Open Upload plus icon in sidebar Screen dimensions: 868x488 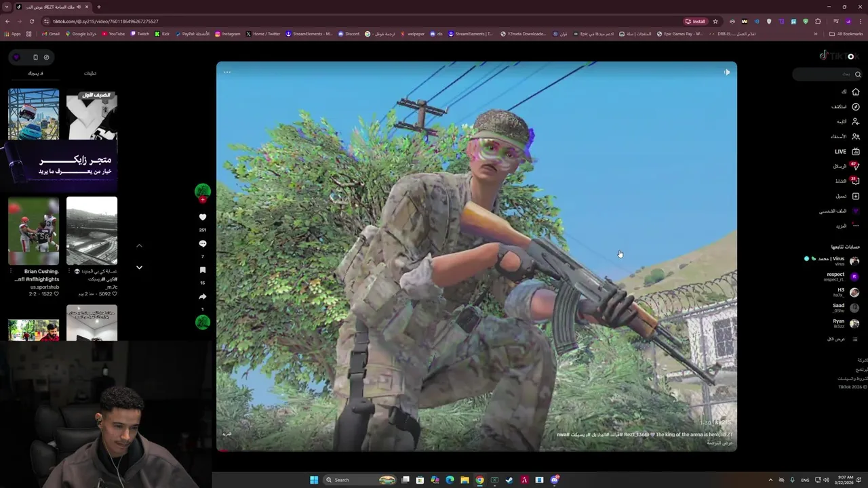(x=847, y=196)
